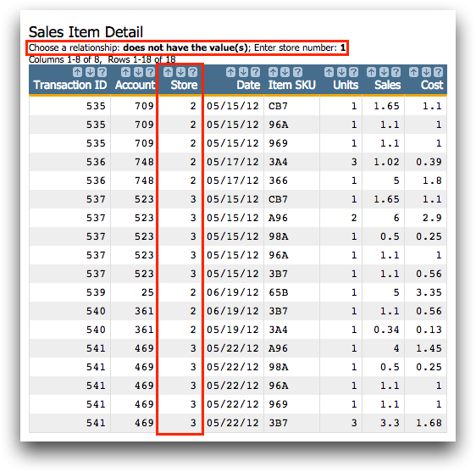
Task: Sort Store column ascending
Action: 169,72
